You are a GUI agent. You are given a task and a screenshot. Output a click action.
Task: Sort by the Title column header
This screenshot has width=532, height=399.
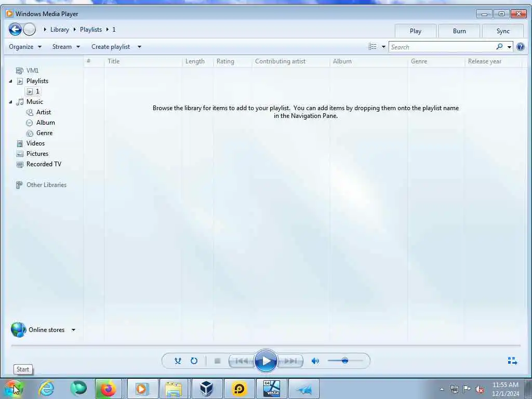click(143, 61)
